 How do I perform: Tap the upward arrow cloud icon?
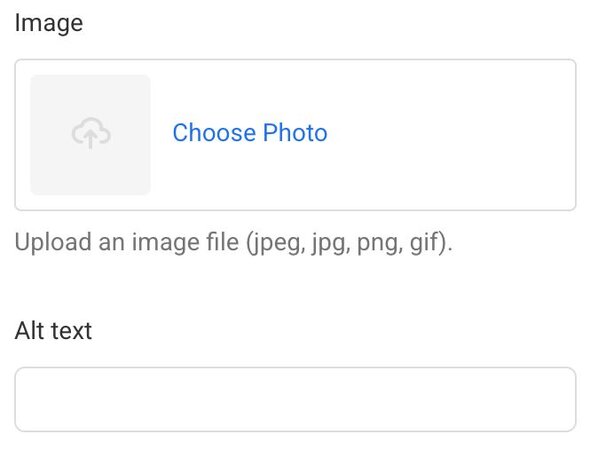click(x=91, y=133)
